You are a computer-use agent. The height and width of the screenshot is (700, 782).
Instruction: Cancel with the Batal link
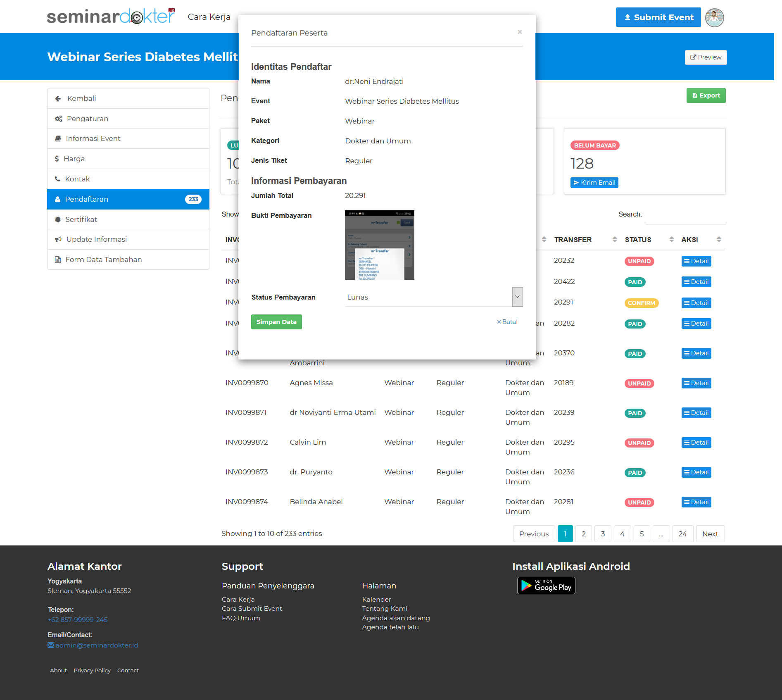[x=507, y=322]
